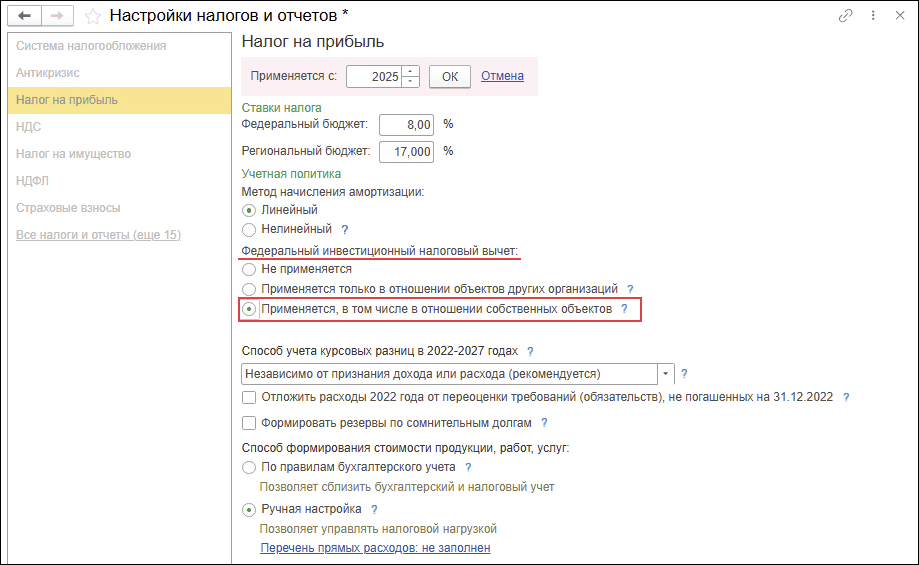
Task: Enable Формировать резервы по сомнительным долгам checkbox
Action: click(x=250, y=423)
